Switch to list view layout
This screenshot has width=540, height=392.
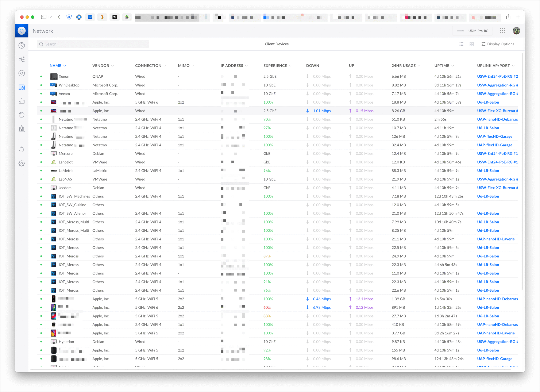coord(461,44)
